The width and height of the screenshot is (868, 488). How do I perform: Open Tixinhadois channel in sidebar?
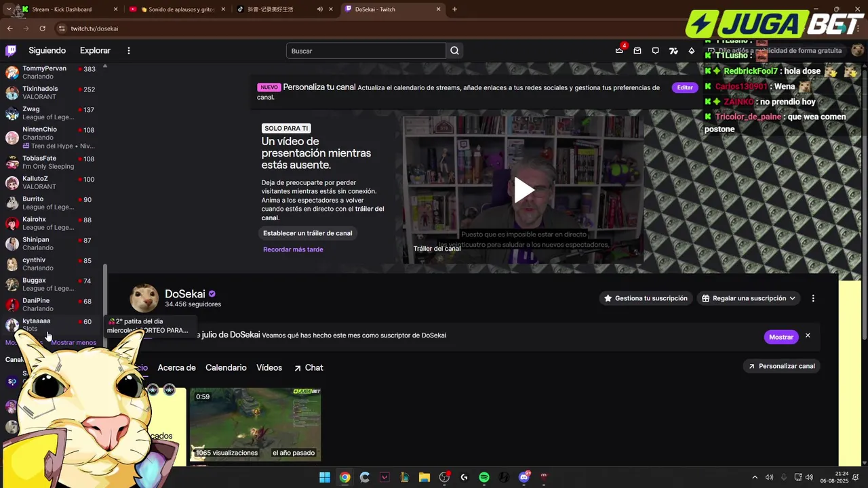pyautogui.click(x=52, y=92)
